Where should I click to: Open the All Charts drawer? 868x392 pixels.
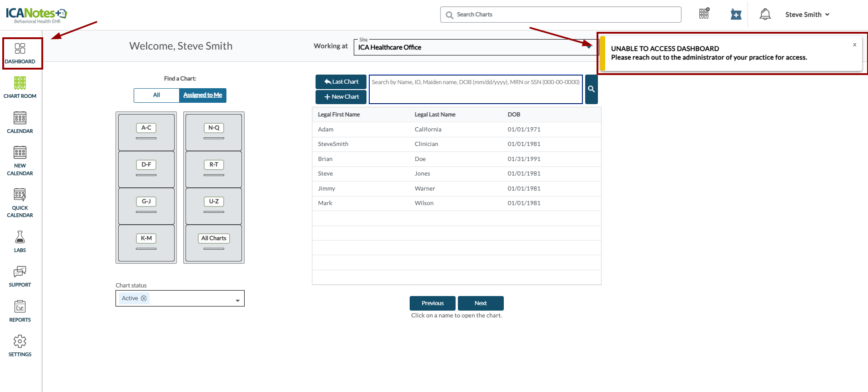click(x=214, y=242)
